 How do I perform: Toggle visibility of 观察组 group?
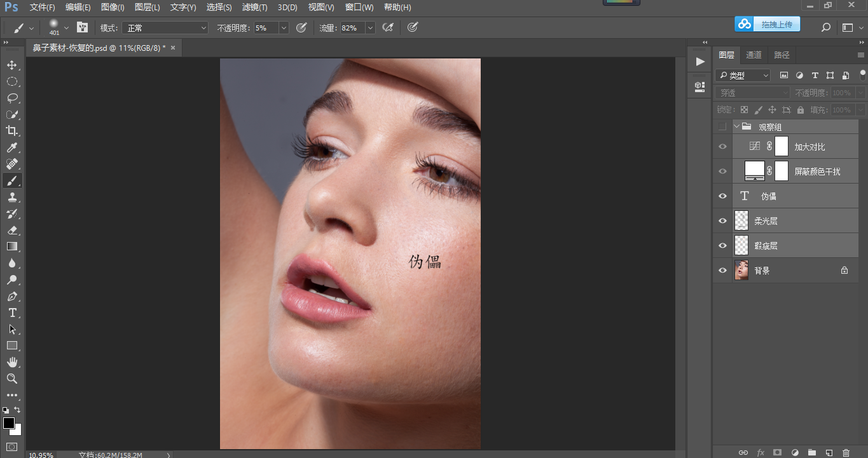[722, 127]
